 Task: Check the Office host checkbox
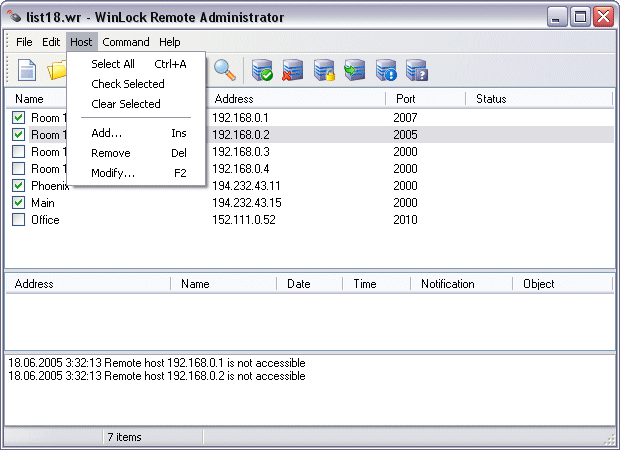coord(18,219)
